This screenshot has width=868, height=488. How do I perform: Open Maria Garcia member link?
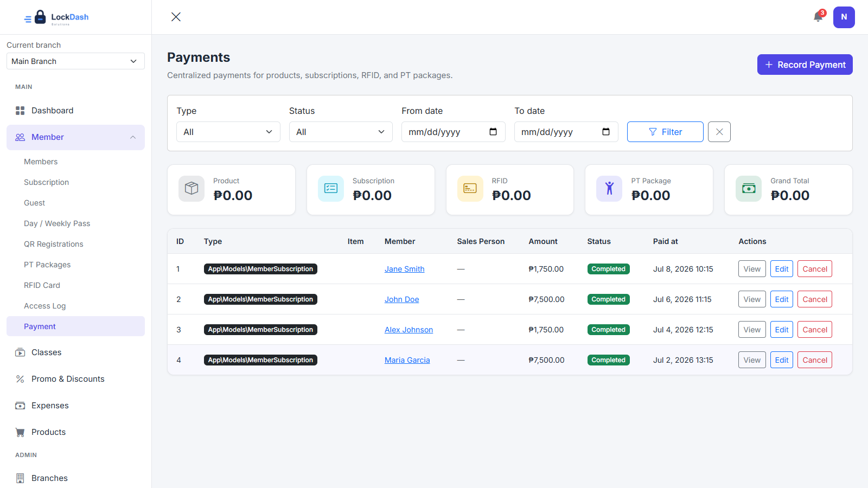click(x=407, y=360)
